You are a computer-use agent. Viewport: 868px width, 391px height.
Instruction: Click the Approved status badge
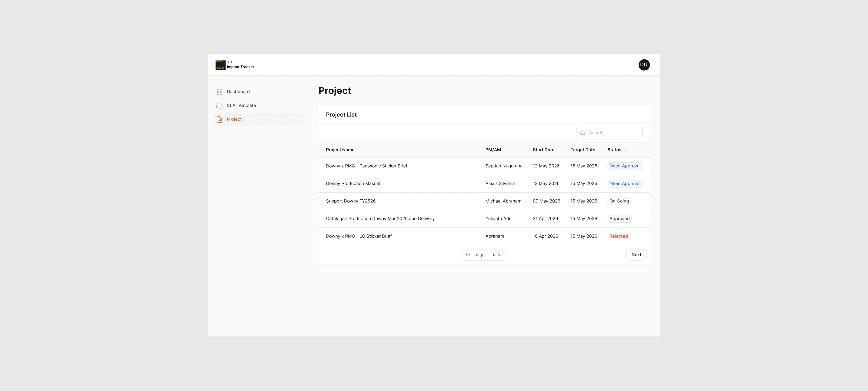pyautogui.click(x=619, y=219)
